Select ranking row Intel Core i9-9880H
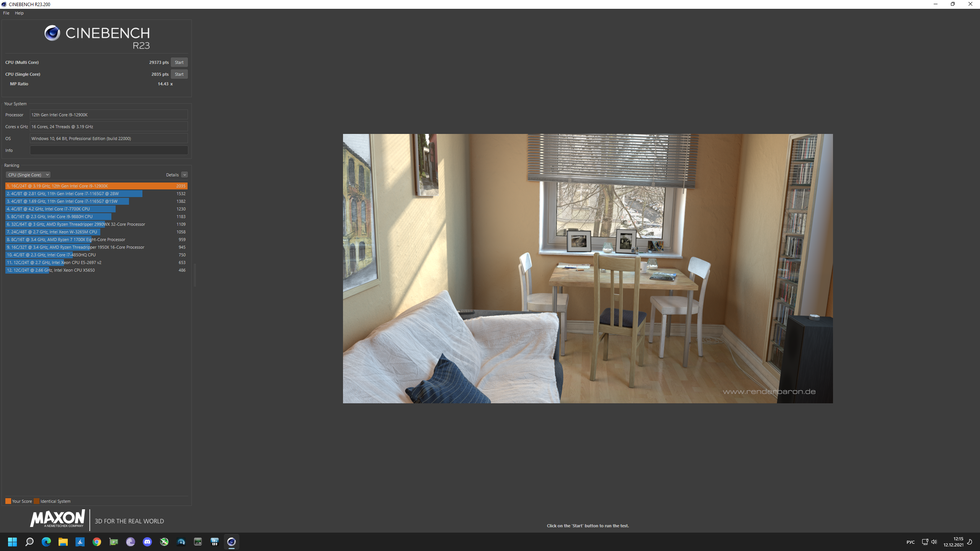Viewport: 980px width, 551px height. point(96,217)
